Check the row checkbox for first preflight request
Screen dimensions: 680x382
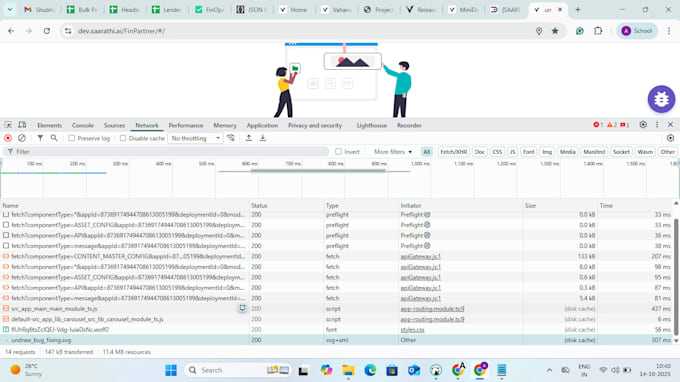[x=6, y=215]
